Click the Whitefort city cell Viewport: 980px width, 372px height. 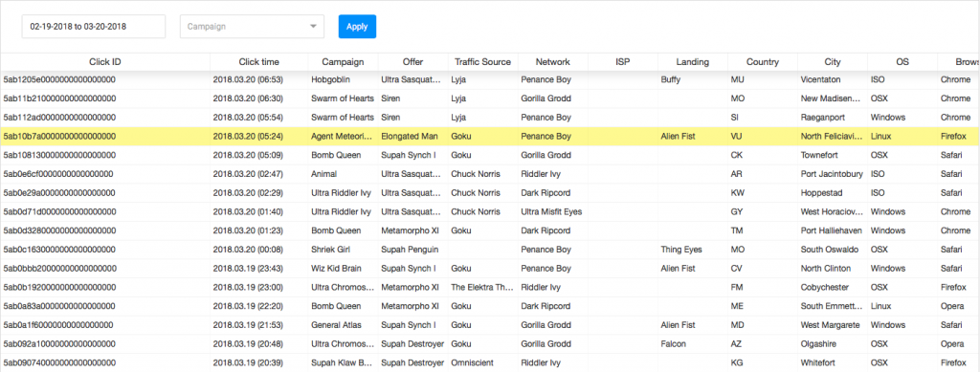click(817, 362)
